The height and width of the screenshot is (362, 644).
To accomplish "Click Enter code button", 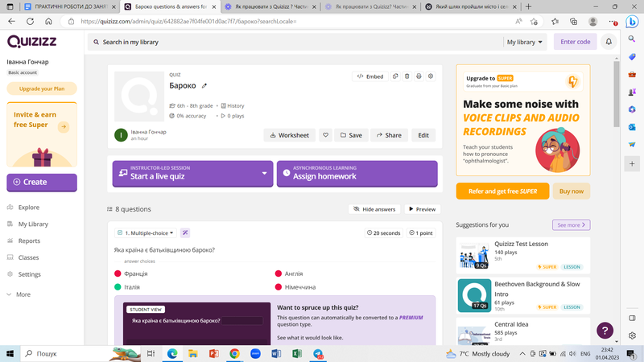I will 575,42.
